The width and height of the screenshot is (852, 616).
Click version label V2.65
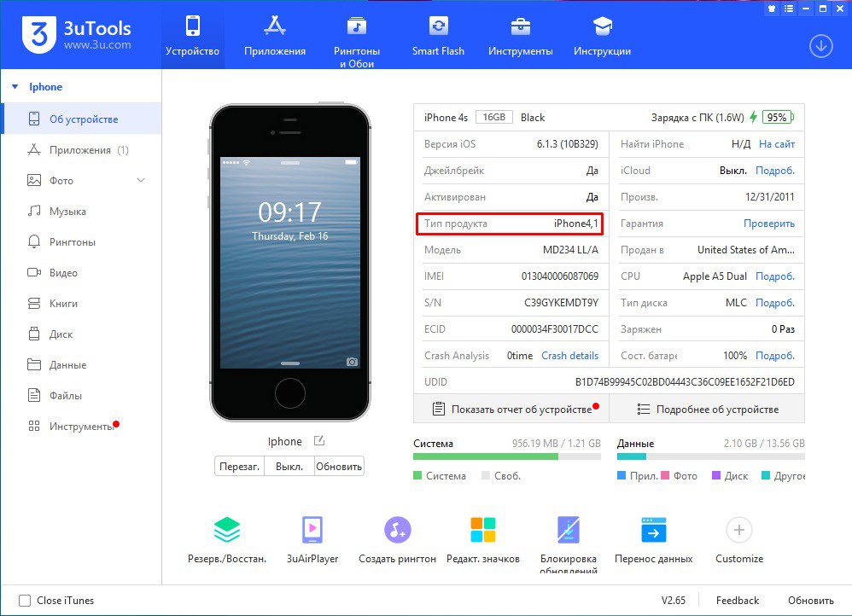point(674,601)
